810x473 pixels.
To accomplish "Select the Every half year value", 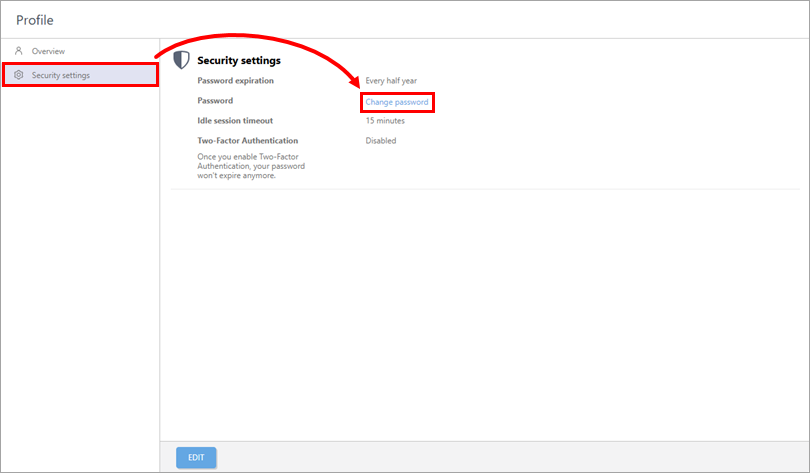I will [x=391, y=80].
